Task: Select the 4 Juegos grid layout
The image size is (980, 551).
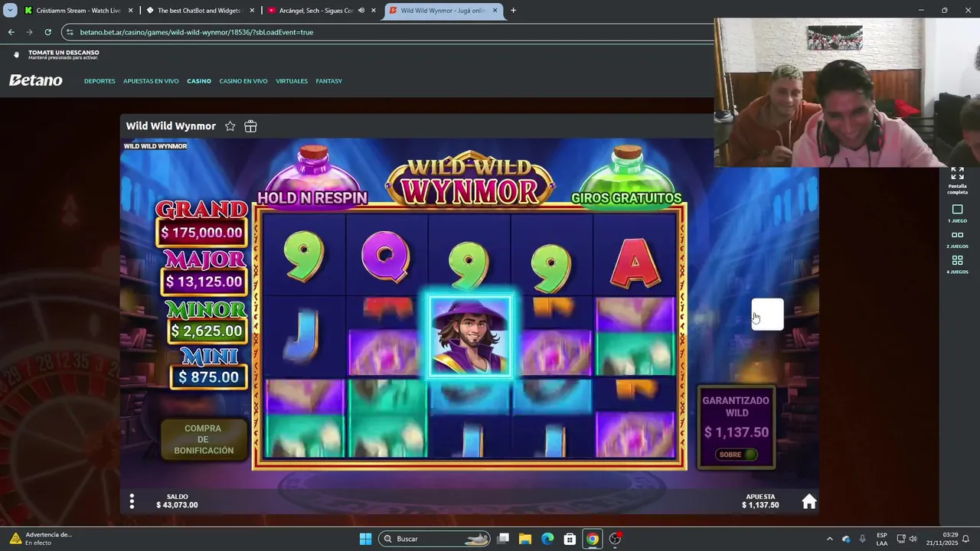Action: (x=957, y=261)
